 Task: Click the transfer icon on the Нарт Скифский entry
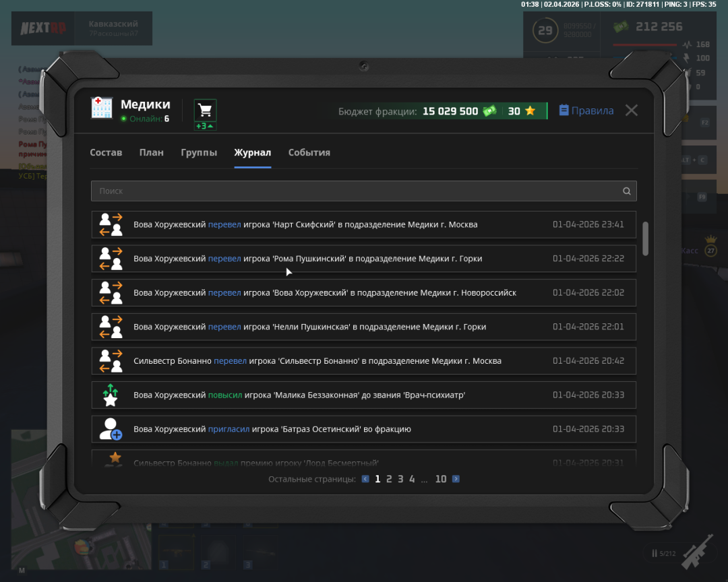point(110,224)
